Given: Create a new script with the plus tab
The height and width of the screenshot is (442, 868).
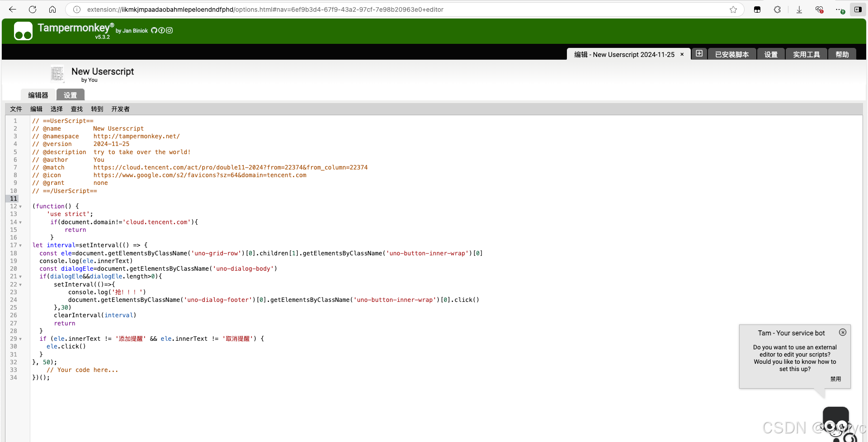Looking at the screenshot, I should (699, 54).
